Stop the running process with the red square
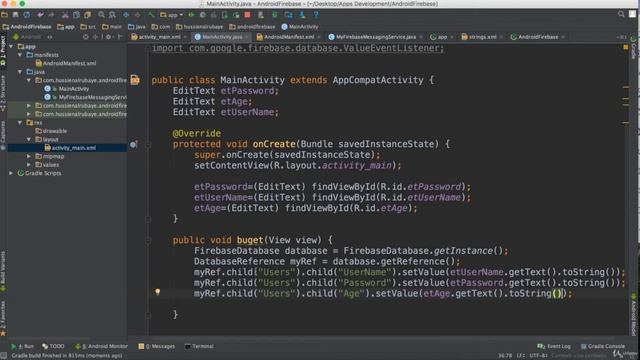Image resolution: width=640 pixels, height=360 pixels. (247, 15)
